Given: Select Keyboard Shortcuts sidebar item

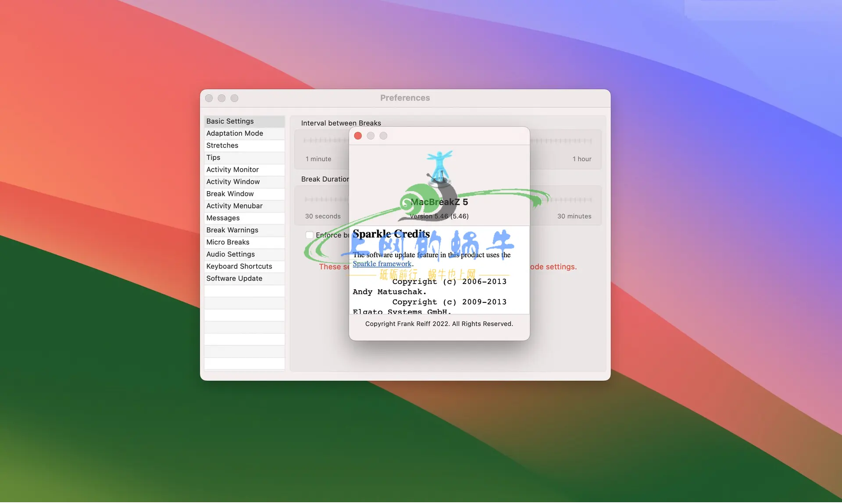Looking at the screenshot, I should pyautogui.click(x=239, y=266).
